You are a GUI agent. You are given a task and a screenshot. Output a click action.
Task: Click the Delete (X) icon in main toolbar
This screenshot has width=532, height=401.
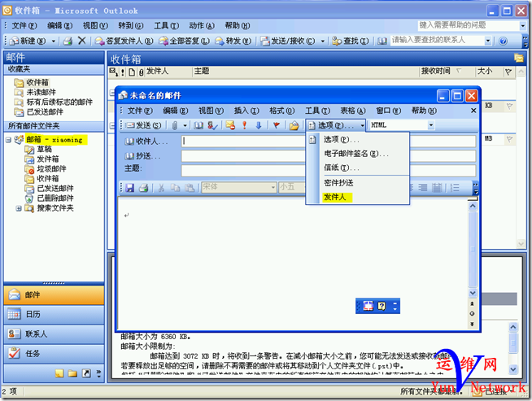point(82,41)
